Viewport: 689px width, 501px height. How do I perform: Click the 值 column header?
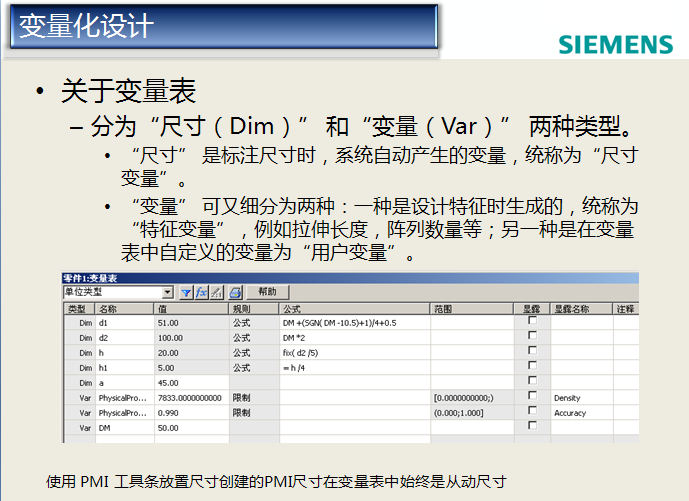[191, 309]
